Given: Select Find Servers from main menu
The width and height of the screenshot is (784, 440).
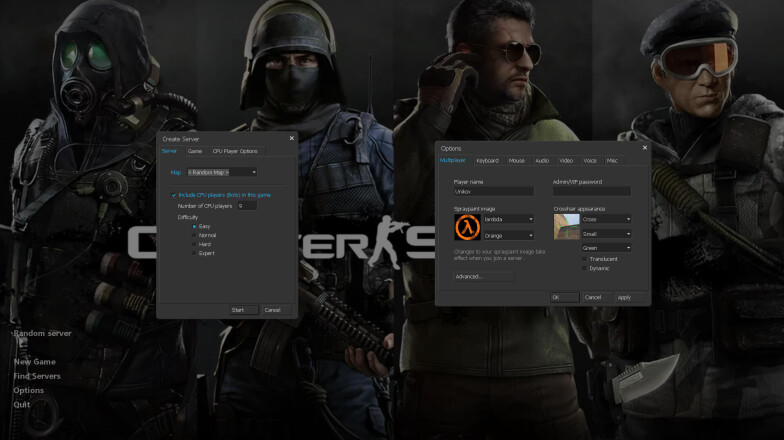Looking at the screenshot, I should point(37,376).
